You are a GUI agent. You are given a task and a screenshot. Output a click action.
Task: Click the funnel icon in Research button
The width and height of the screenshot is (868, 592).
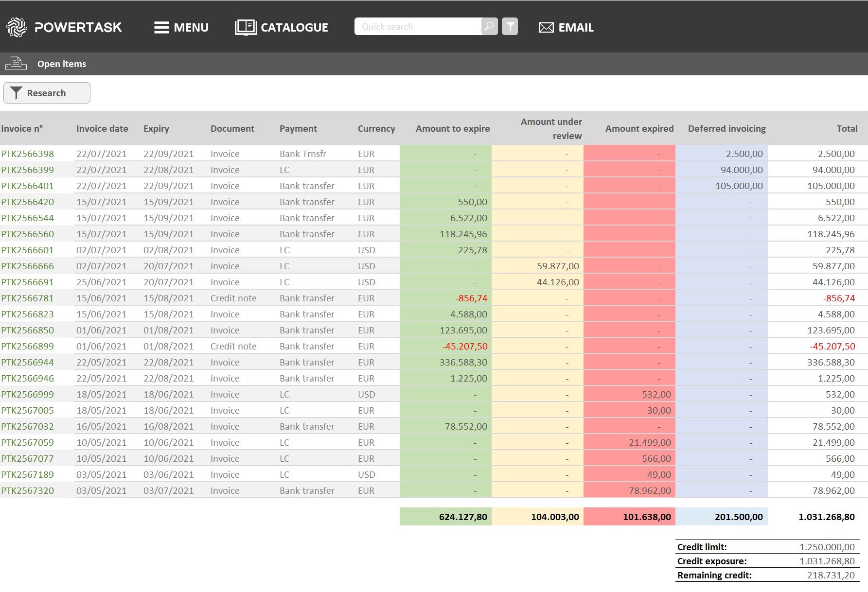pyautogui.click(x=16, y=93)
